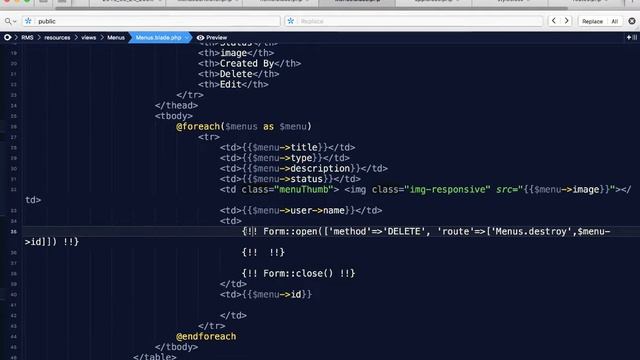Click the "img-responsive" class string
Image resolution: width=640 pixels, height=360 pixels.
(x=447, y=189)
